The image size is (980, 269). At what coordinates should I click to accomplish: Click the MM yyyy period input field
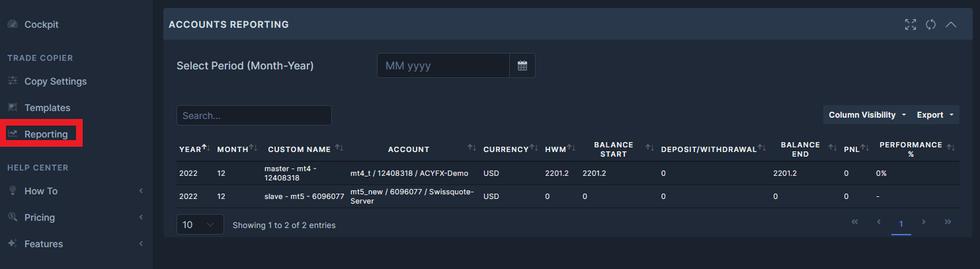pyautogui.click(x=443, y=65)
